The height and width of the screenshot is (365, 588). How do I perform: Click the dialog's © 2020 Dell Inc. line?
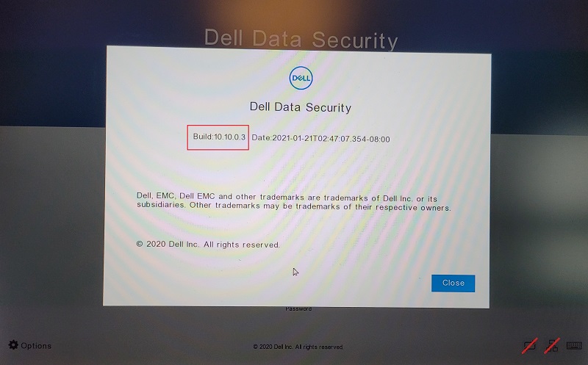click(208, 245)
